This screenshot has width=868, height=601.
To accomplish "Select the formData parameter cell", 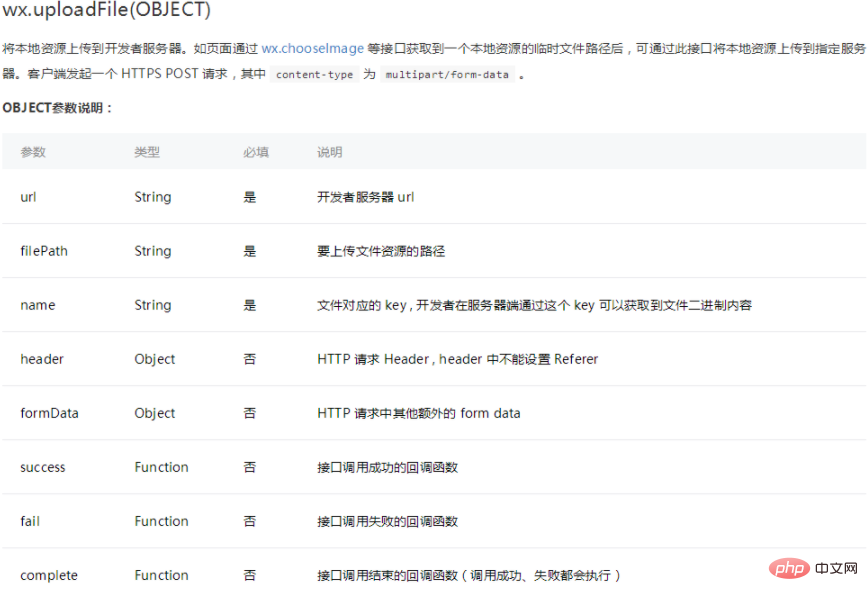I will [x=49, y=413].
